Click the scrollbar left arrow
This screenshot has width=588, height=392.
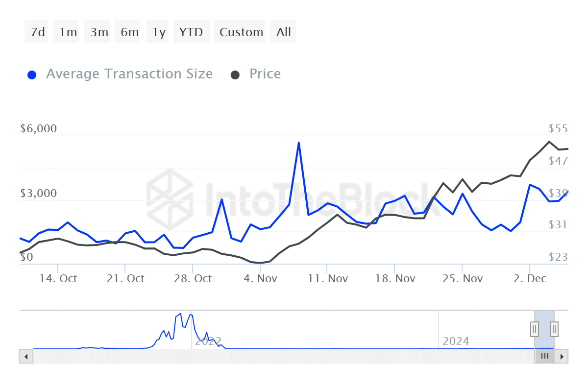[26, 356]
